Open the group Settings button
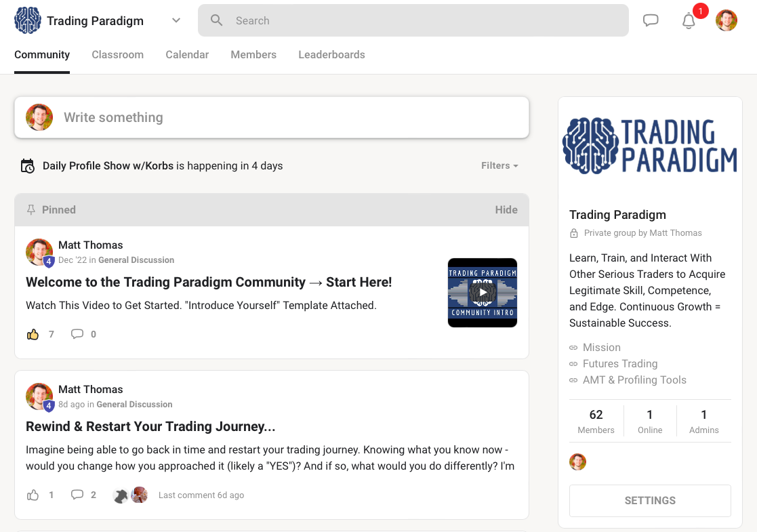 (649, 500)
